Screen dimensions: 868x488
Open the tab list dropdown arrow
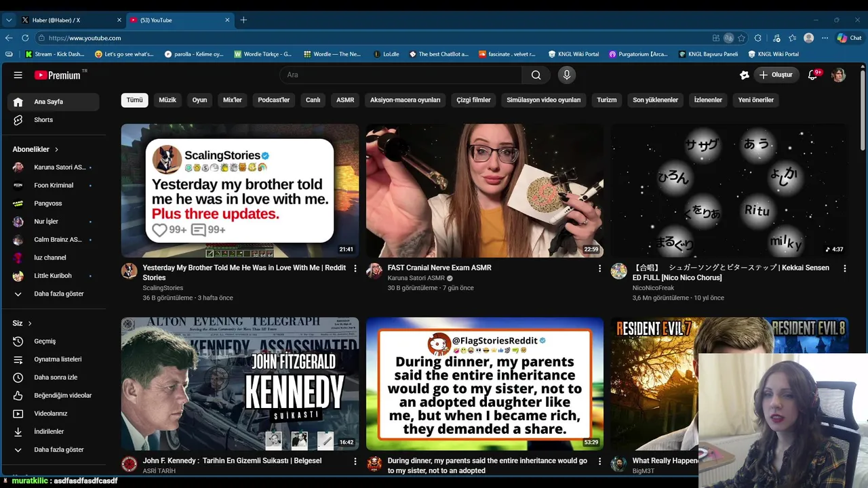pyautogui.click(x=9, y=20)
